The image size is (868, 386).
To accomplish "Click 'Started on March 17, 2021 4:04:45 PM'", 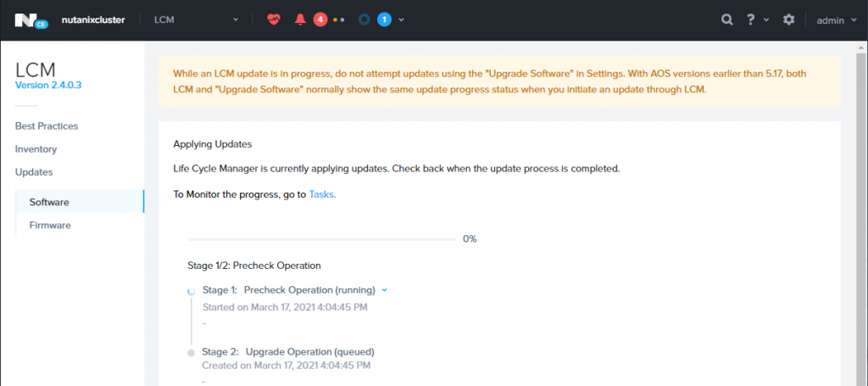I will [x=285, y=307].
